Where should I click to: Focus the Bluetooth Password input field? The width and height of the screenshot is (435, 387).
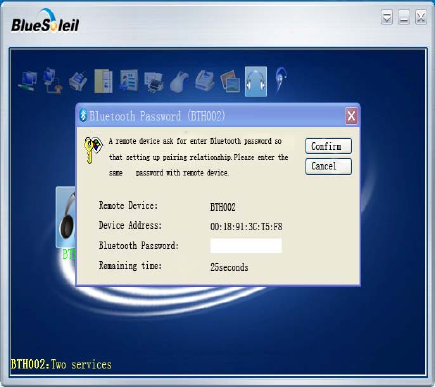tap(246, 246)
